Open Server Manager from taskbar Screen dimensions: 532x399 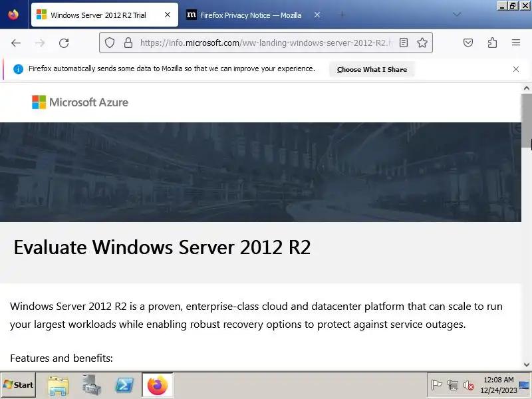pos(91,385)
